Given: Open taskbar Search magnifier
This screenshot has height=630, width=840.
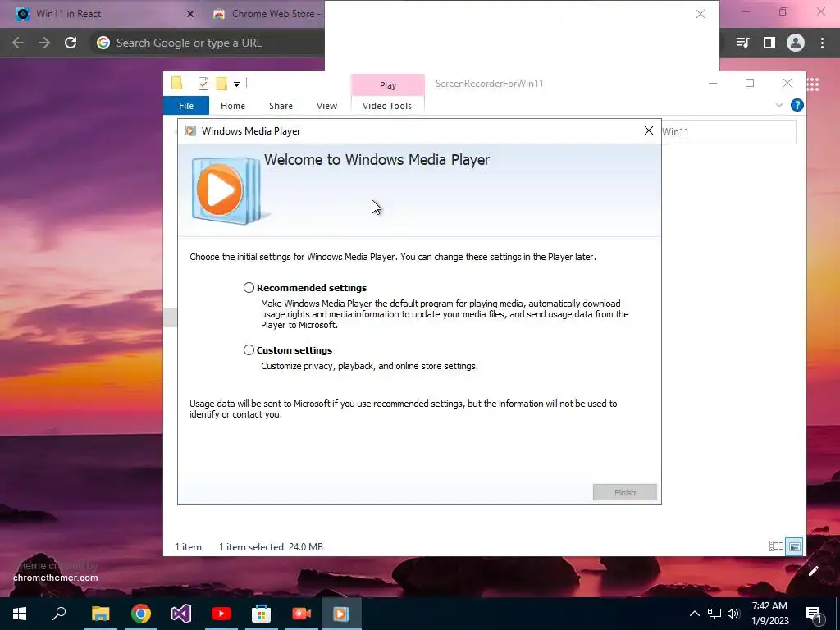Looking at the screenshot, I should click(59, 614).
